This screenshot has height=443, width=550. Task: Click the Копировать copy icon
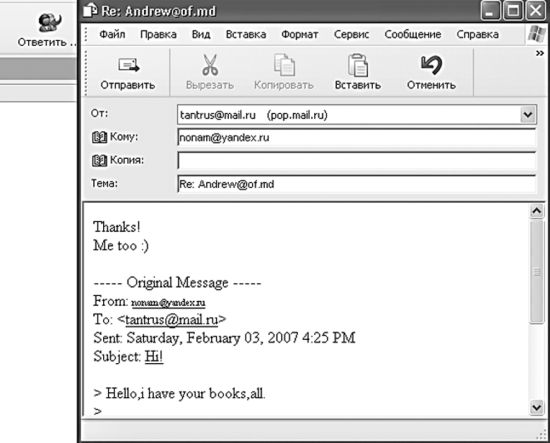click(284, 65)
